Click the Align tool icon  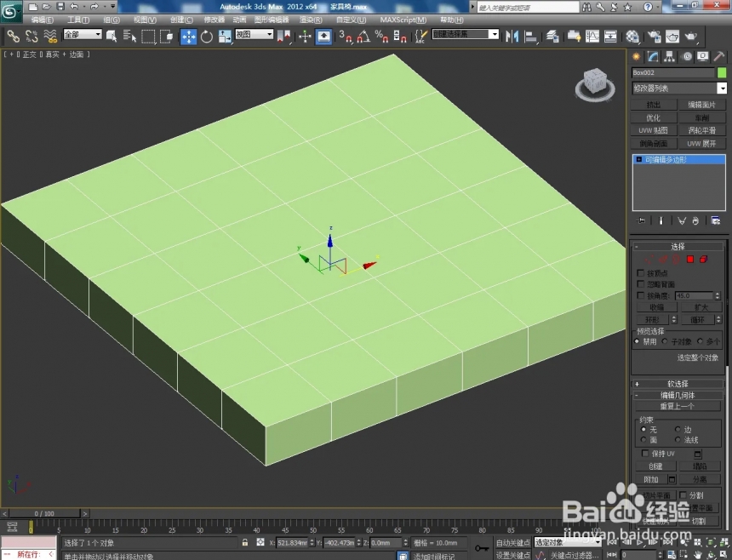(531, 37)
